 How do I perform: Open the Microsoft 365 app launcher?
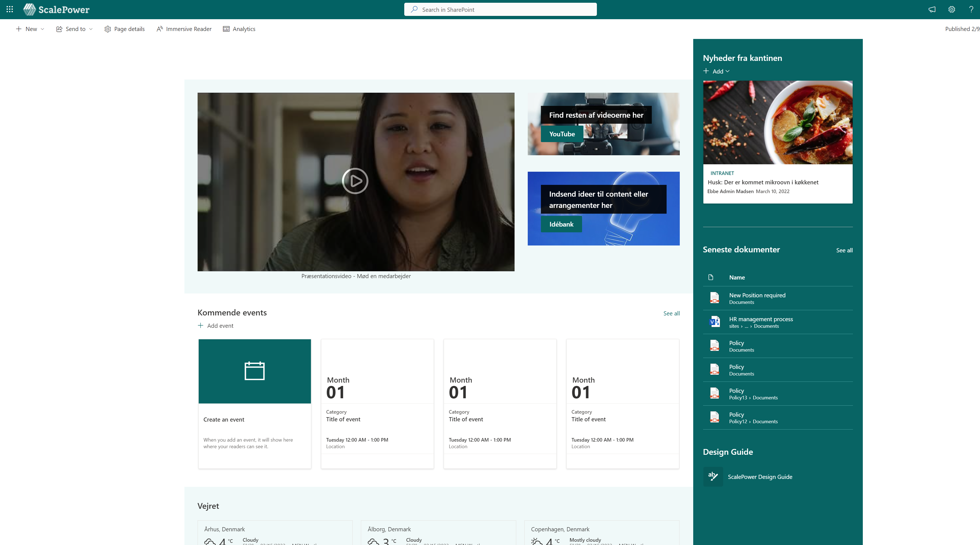coord(10,9)
